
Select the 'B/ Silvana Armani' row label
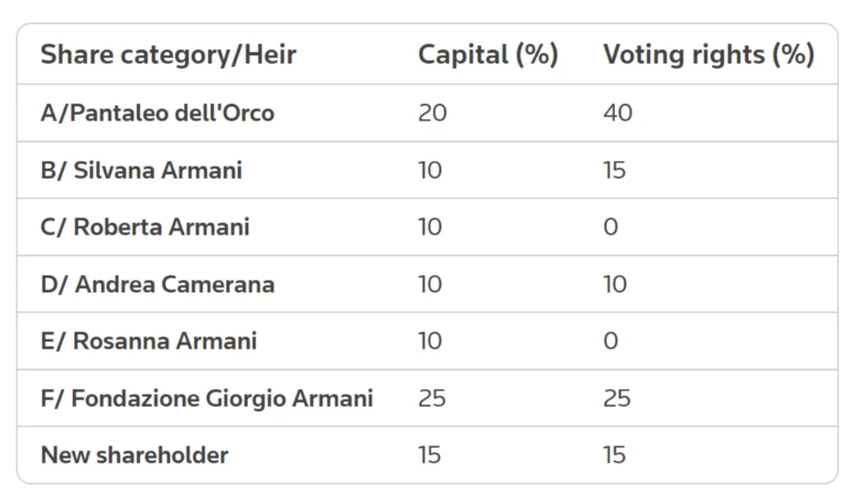point(141,170)
